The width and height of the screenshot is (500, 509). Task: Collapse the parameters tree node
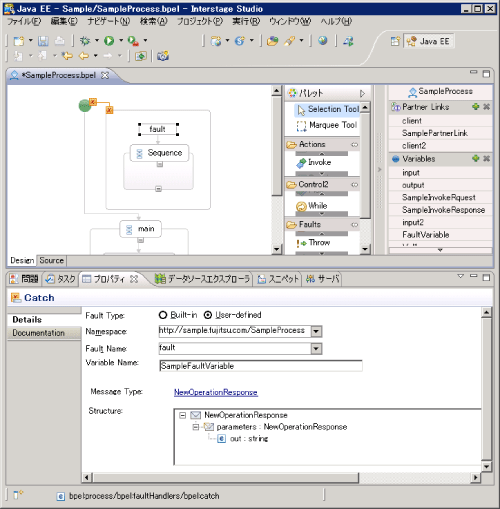point(196,427)
